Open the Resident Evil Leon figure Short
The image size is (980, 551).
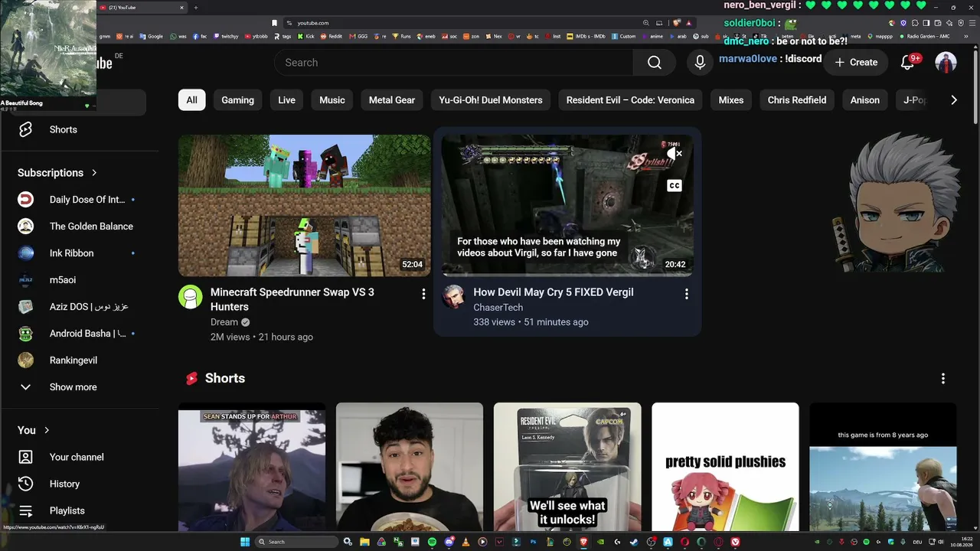tap(567, 467)
